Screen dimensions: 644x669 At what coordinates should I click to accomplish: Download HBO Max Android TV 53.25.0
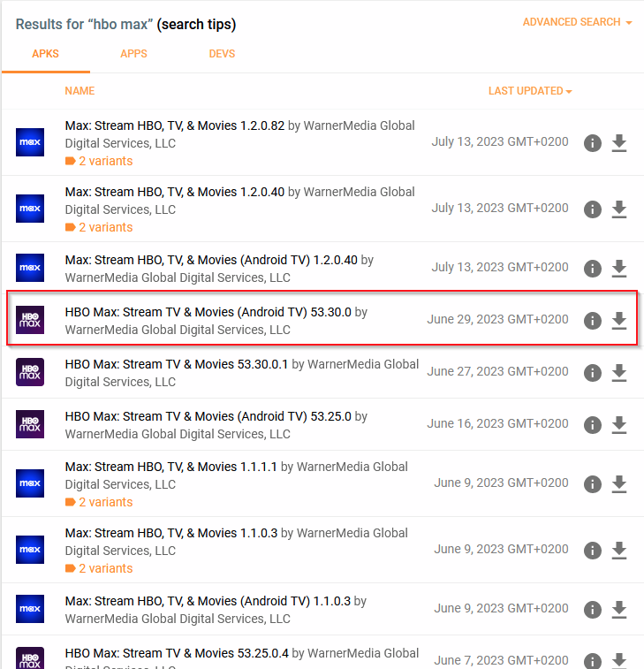(619, 424)
